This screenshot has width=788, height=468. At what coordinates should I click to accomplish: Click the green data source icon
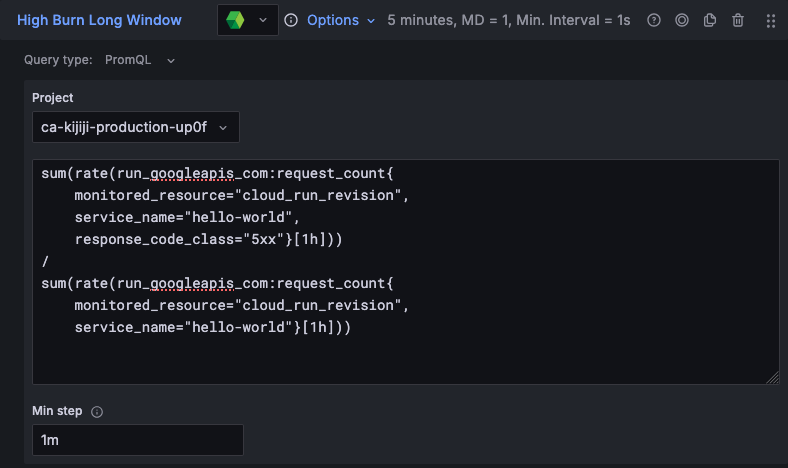[x=235, y=20]
